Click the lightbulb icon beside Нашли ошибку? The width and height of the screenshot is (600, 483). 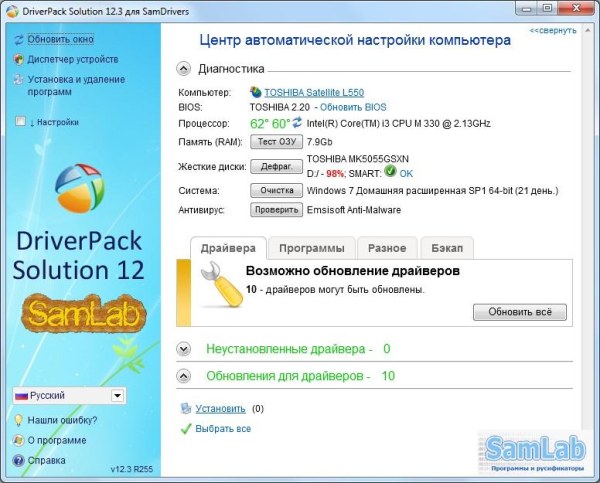pyautogui.click(x=18, y=420)
